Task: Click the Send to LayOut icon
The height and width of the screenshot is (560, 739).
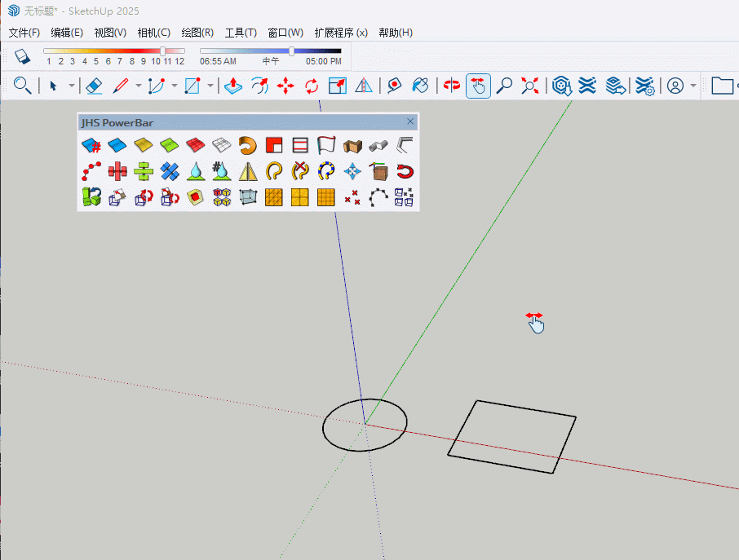Action: pyautogui.click(x=615, y=86)
